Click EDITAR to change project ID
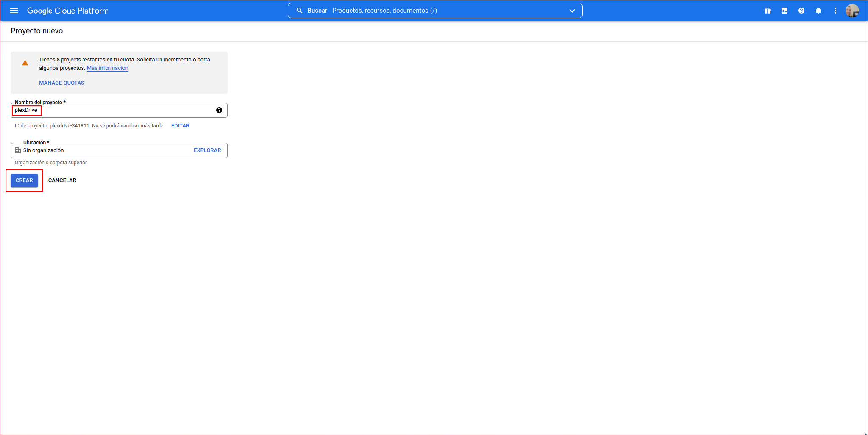The image size is (868, 435). coord(180,126)
